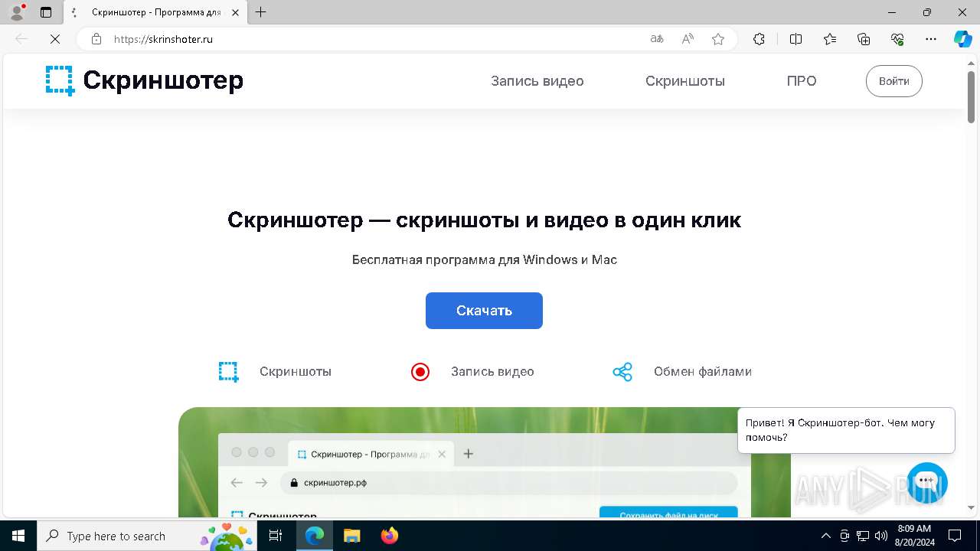Open the Settings and more ellipsis menu

click(x=931, y=39)
